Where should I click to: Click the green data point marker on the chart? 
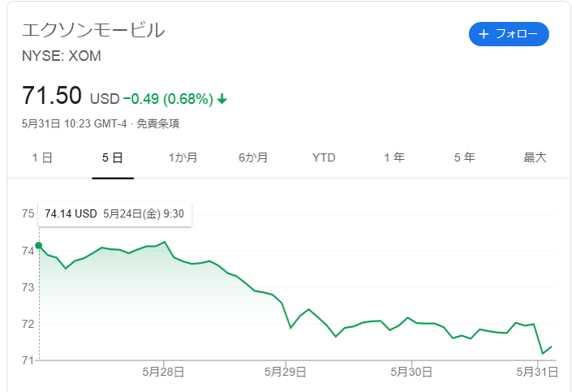[x=39, y=246]
